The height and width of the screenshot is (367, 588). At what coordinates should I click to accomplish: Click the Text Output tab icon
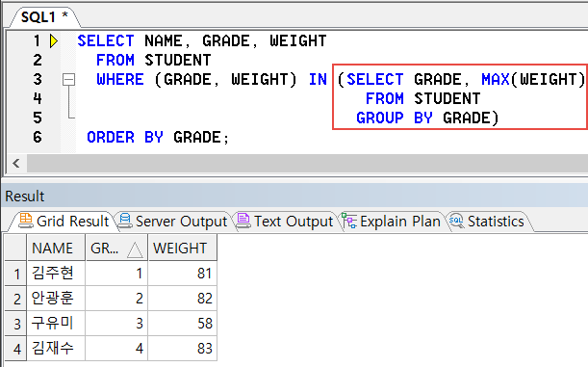pyautogui.click(x=243, y=221)
